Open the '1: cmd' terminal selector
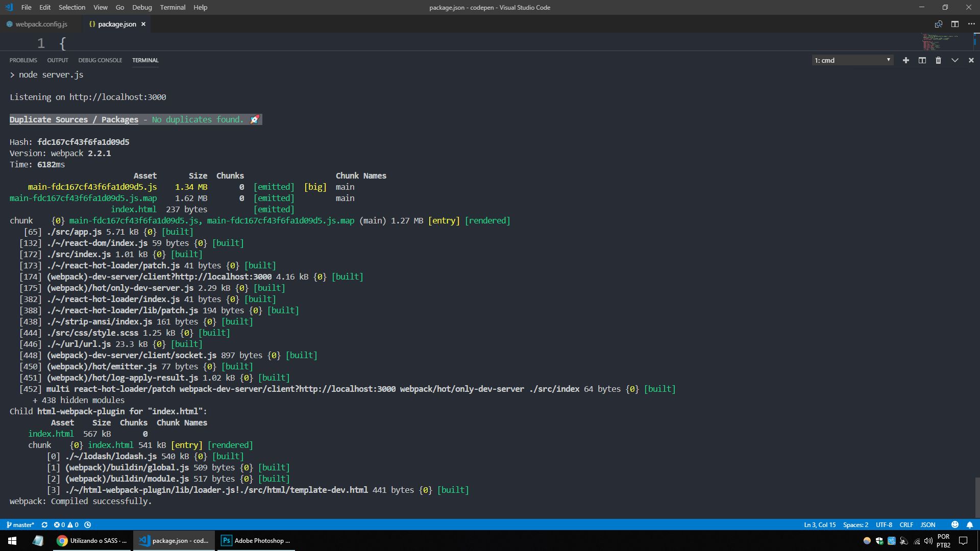The image size is (980, 551). click(x=851, y=60)
